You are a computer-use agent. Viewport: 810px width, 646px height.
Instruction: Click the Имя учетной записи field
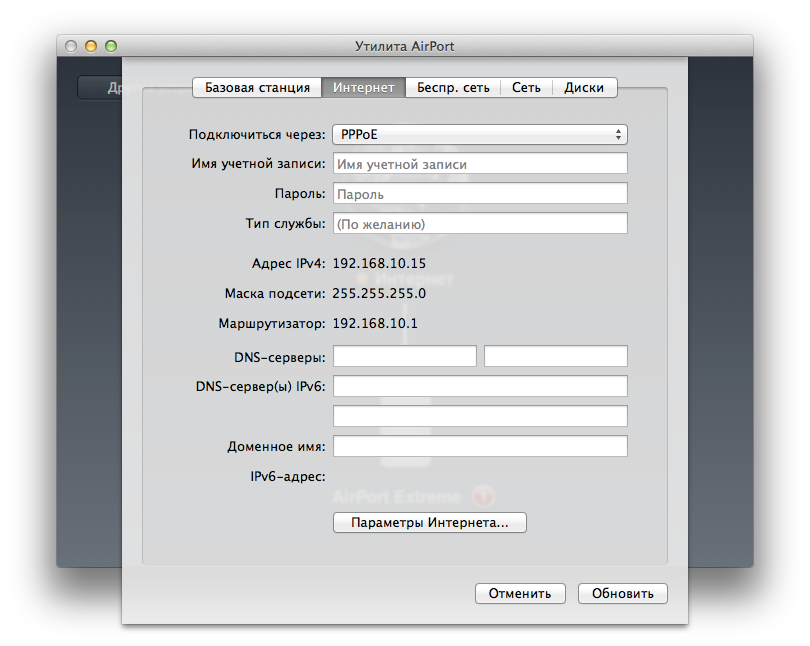click(480, 164)
